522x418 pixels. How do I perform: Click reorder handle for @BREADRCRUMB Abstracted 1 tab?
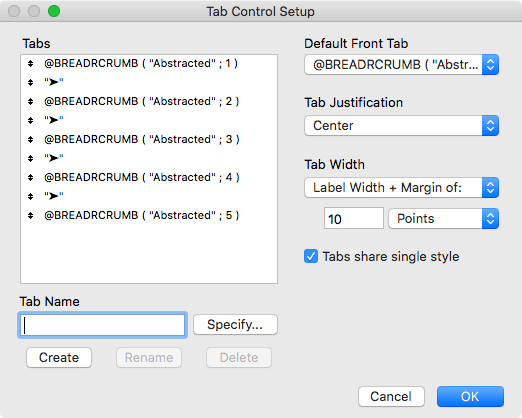(30, 63)
